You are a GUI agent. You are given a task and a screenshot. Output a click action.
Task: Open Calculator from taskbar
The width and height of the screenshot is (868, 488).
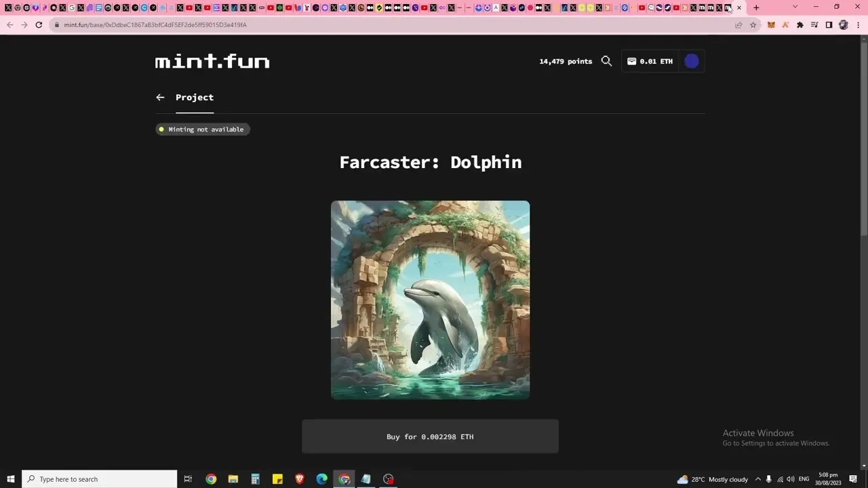point(256,479)
